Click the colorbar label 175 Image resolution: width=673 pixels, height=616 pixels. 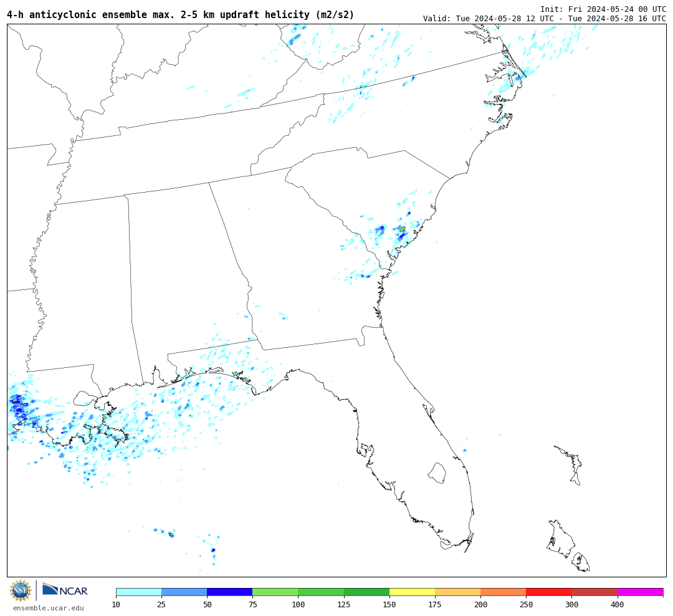pos(435,604)
